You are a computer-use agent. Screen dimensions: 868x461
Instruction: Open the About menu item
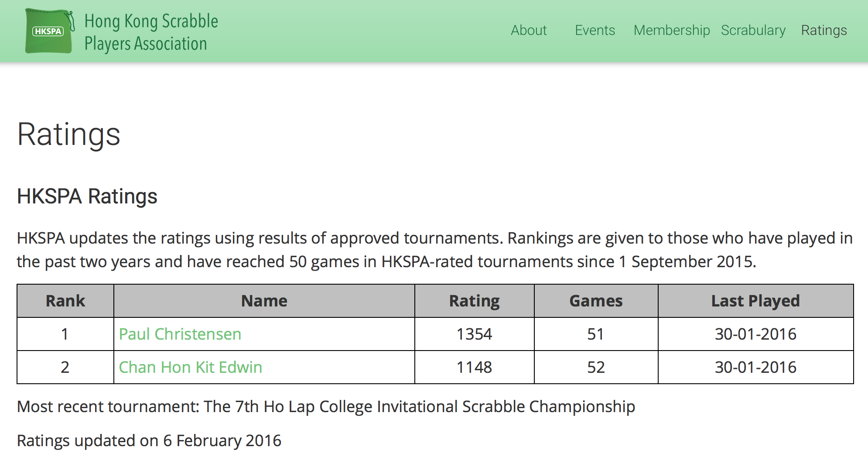529,30
